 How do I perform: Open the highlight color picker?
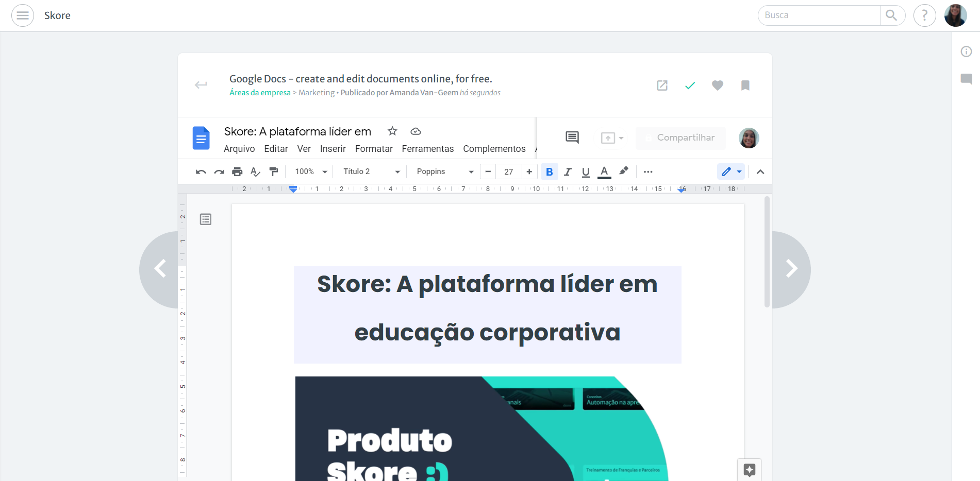[624, 171]
